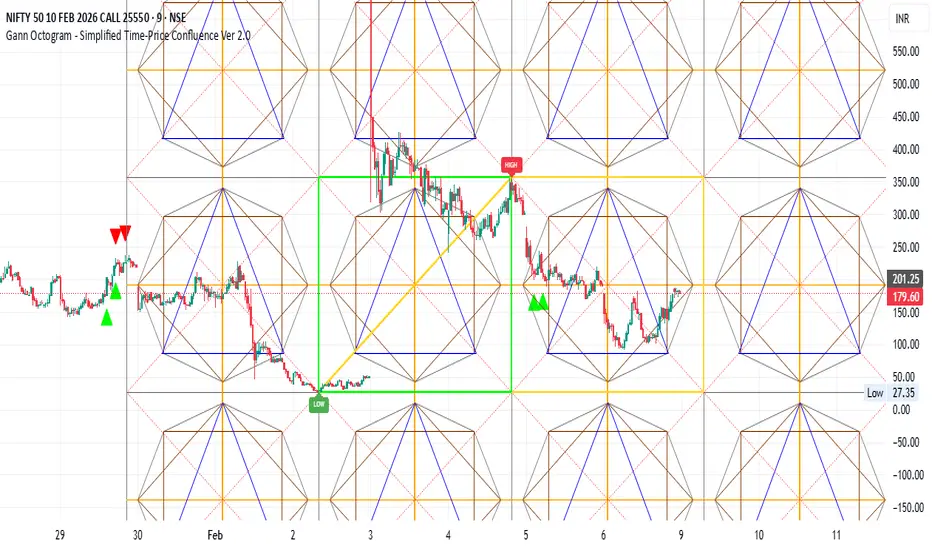Select the chart symbol title NIFTY 50 CALL 25550
932x550 pixels.
[96, 18]
